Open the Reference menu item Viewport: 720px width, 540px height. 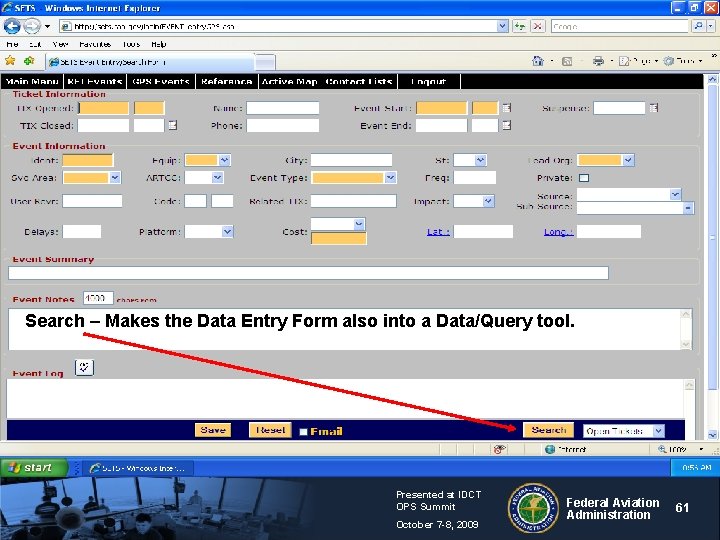[x=226, y=81]
